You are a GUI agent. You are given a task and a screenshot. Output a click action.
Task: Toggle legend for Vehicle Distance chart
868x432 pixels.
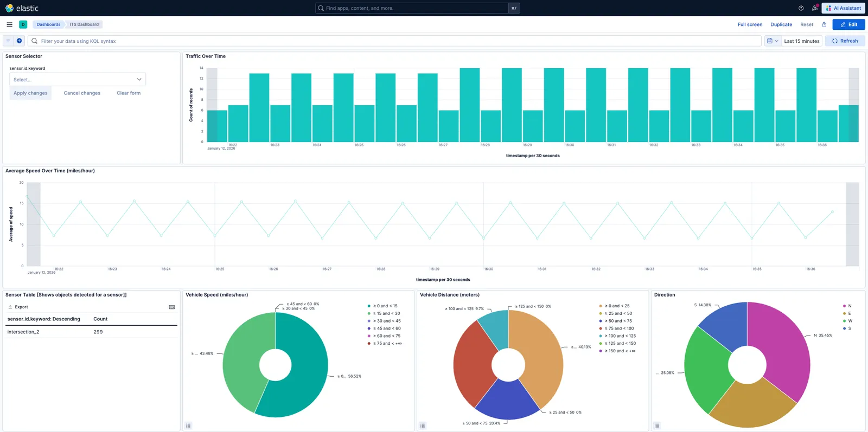423,425
